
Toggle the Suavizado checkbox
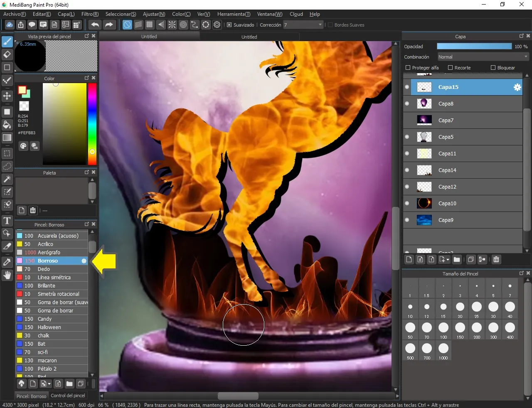click(229, 25)
